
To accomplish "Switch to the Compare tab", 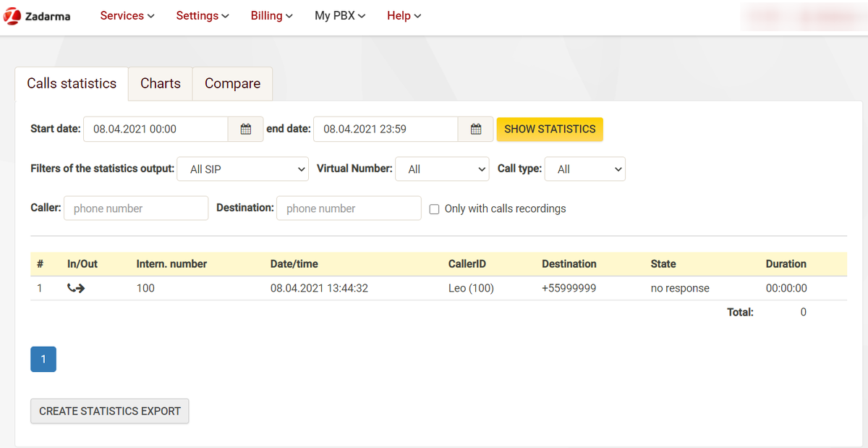I will point(232,84).
